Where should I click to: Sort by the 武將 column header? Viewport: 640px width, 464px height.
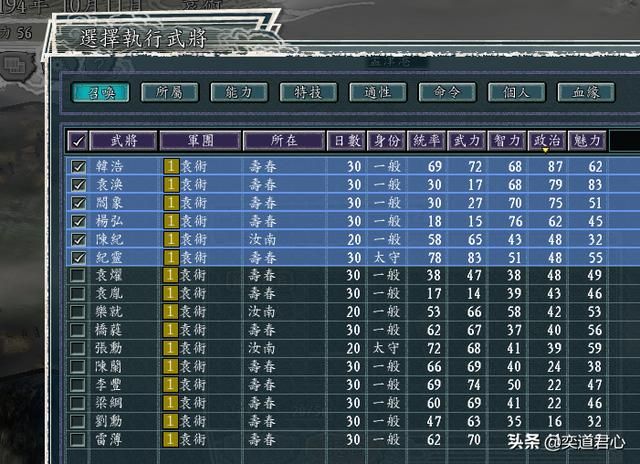(123, 141)
